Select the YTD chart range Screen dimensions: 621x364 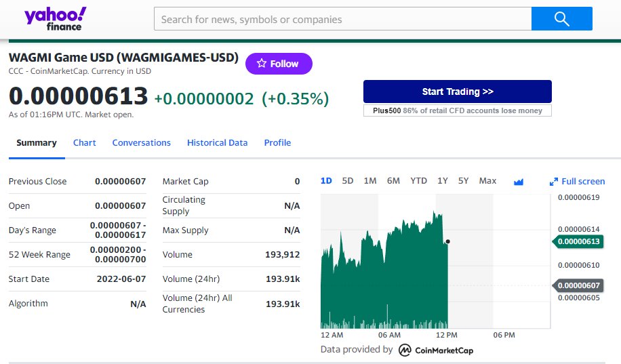[418, 181]
